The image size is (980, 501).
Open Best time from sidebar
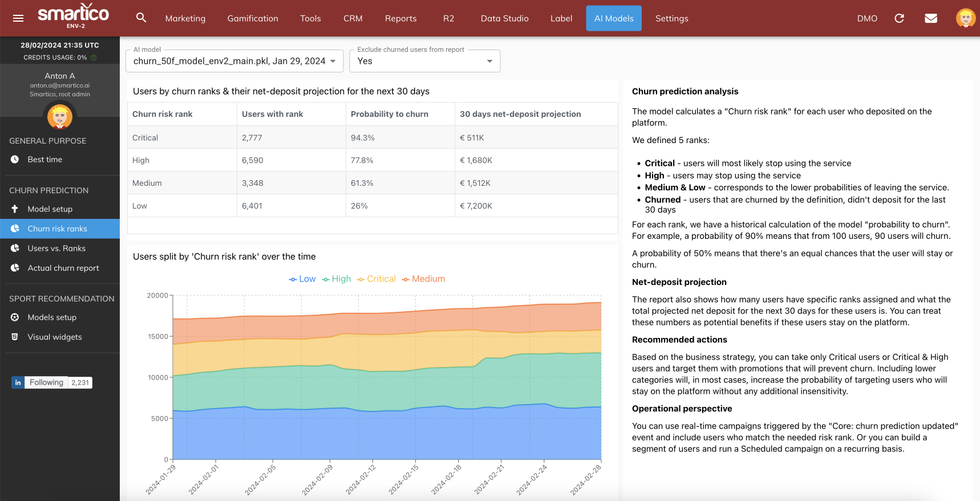(x=45, y=160)
